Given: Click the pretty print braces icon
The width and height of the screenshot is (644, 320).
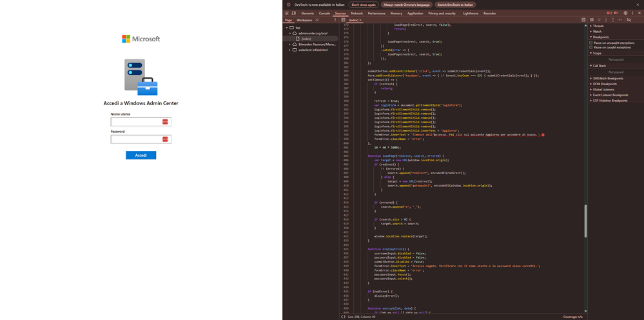Looking at the screenshot, I should pos(343,317).
